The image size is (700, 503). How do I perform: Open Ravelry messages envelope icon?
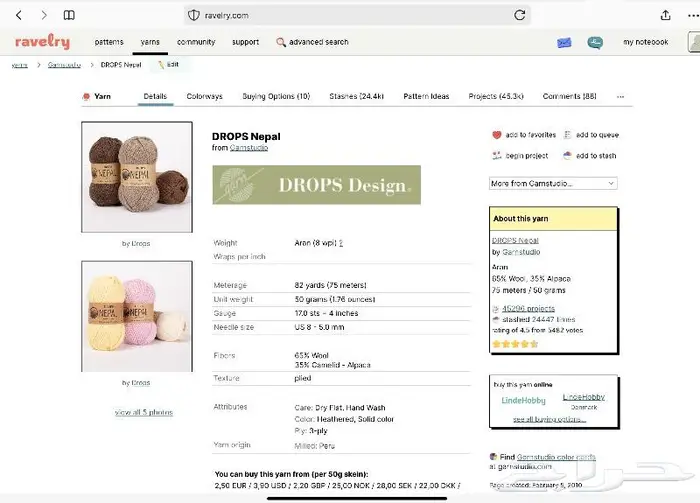[x=565, y=42]
